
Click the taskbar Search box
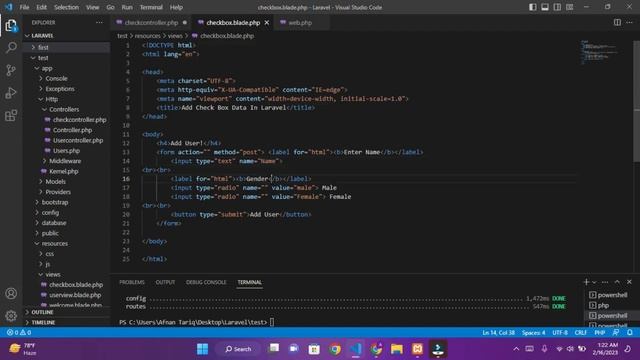(238, 349)
